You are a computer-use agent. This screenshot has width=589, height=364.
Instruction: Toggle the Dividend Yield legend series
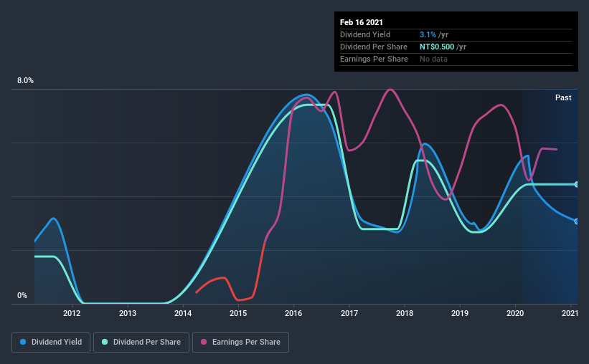coord(51,343)
